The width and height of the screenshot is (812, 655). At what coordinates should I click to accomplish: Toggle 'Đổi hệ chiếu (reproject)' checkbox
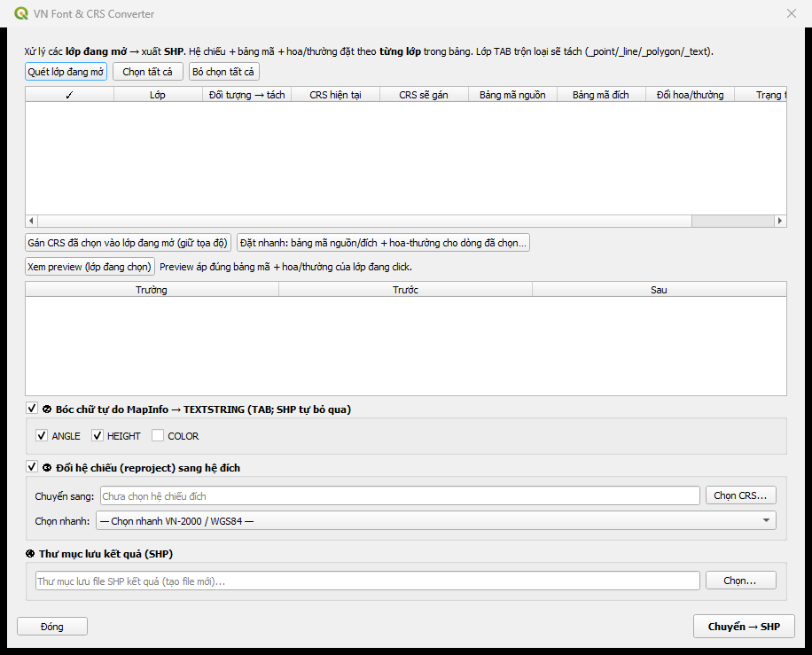(32, 467)
